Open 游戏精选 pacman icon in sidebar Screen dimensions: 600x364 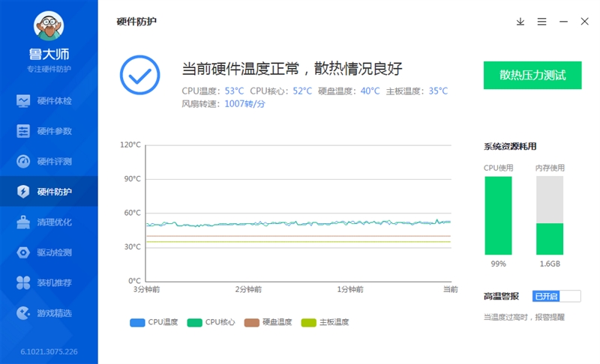[x=23, y=313]
